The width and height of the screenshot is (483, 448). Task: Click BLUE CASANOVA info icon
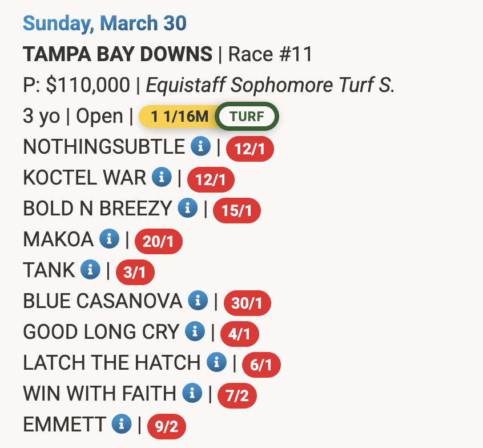198,301
